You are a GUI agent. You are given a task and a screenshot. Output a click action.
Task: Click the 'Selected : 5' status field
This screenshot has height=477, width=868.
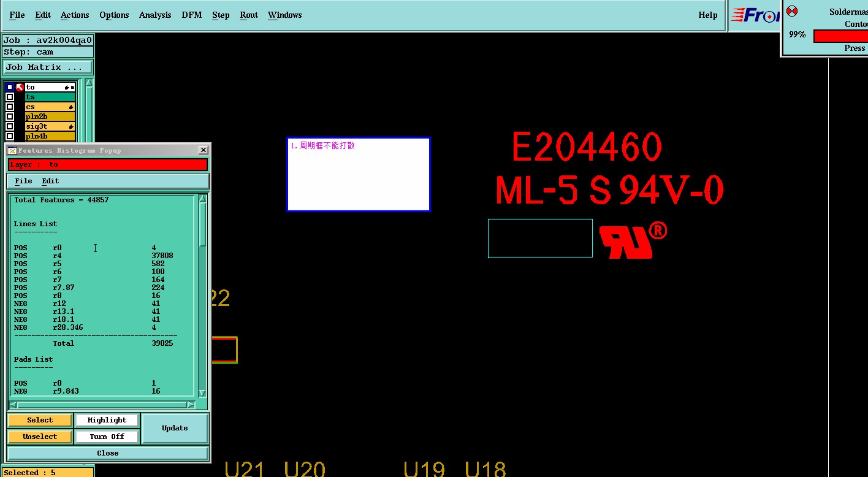point(48,473)
